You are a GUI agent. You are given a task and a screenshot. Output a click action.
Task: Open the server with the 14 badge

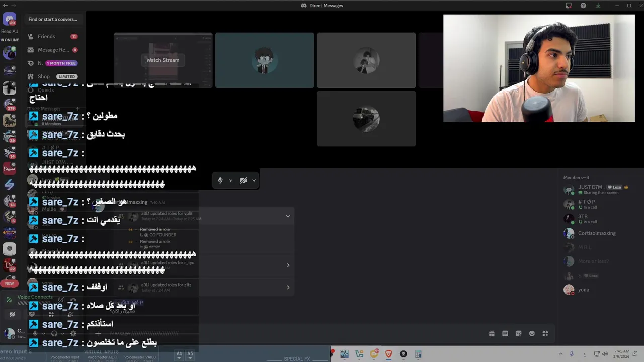click(9, 153)
